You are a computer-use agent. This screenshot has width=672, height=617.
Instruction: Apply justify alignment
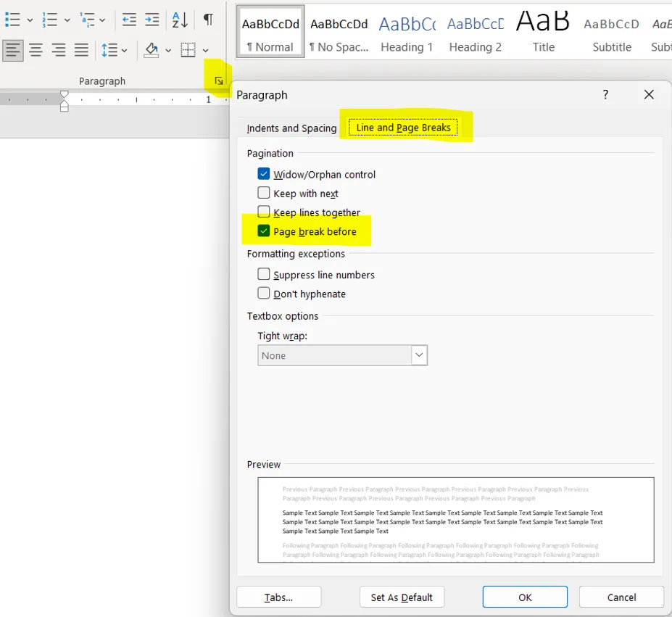81,50
